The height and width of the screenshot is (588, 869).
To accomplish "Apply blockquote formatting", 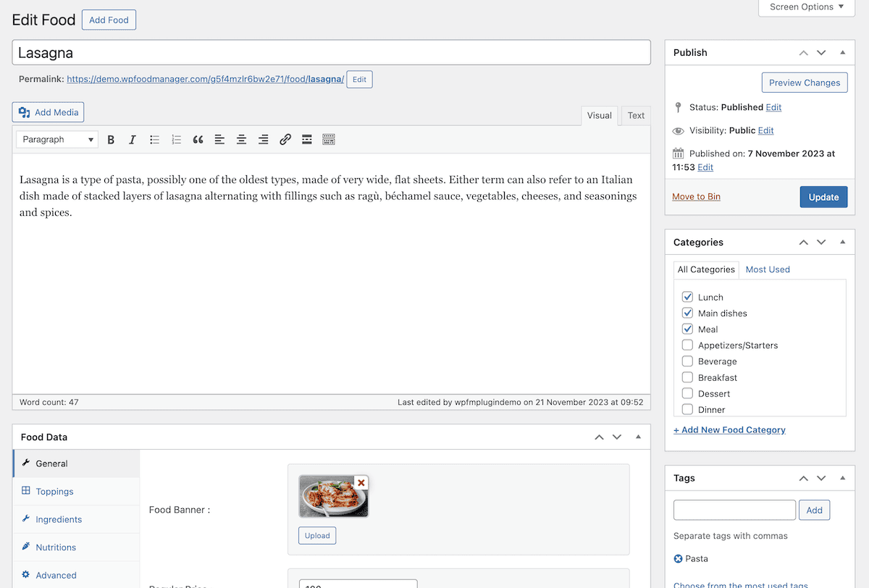I will pyautogui.click(x=198, y=140).
